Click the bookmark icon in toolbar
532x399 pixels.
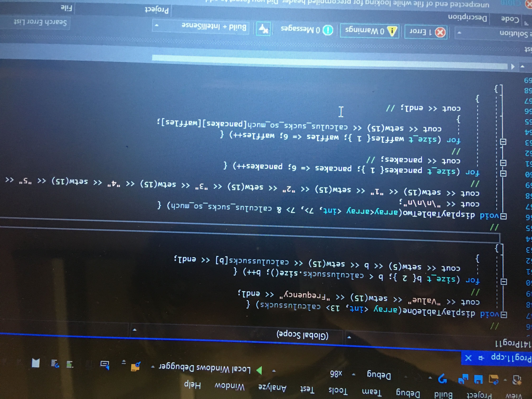point(36,363)
